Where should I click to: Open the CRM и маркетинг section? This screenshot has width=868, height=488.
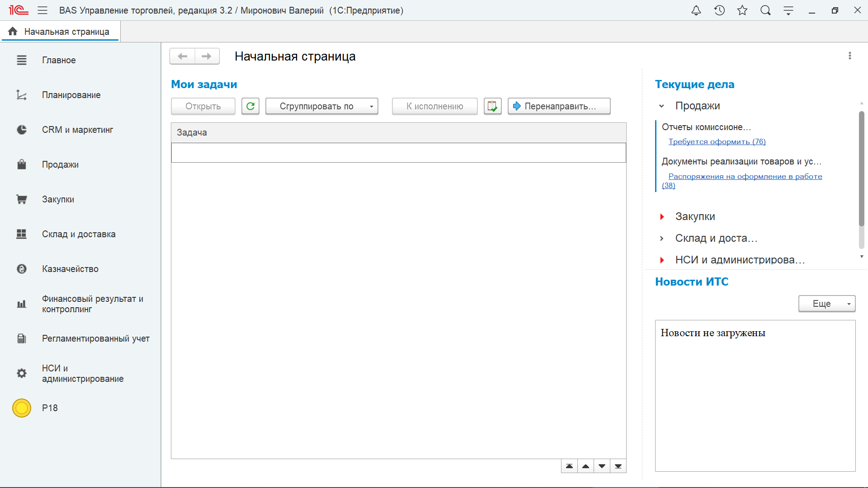point(77,130)
